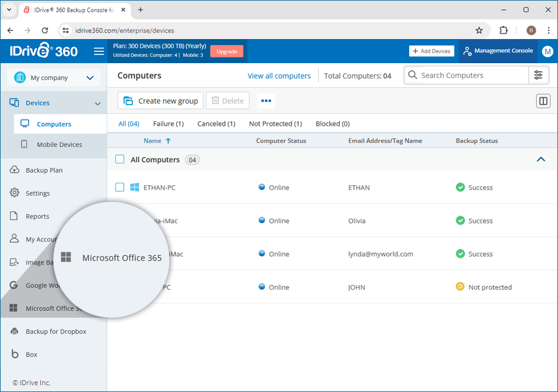Click the My Account person icon

14,238
